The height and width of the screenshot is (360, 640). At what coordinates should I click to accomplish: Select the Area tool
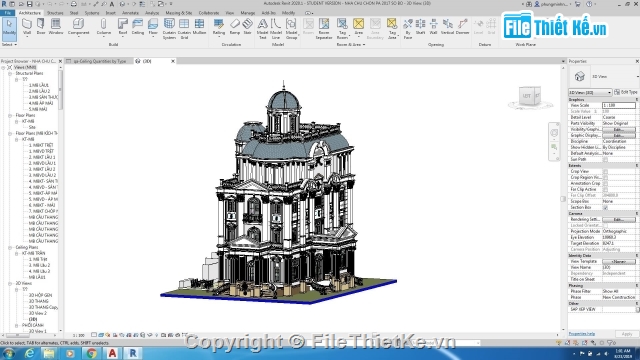(358, 27)
